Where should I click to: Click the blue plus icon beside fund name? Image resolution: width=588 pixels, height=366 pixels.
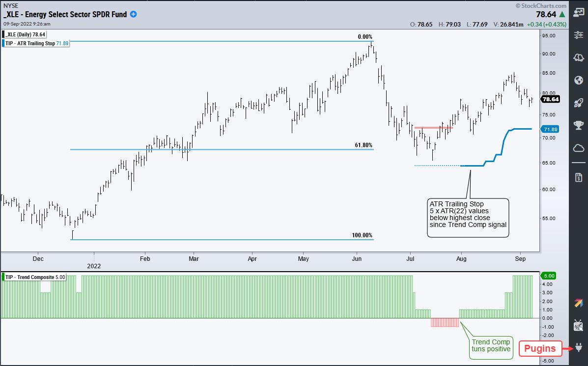pos(133,14)
